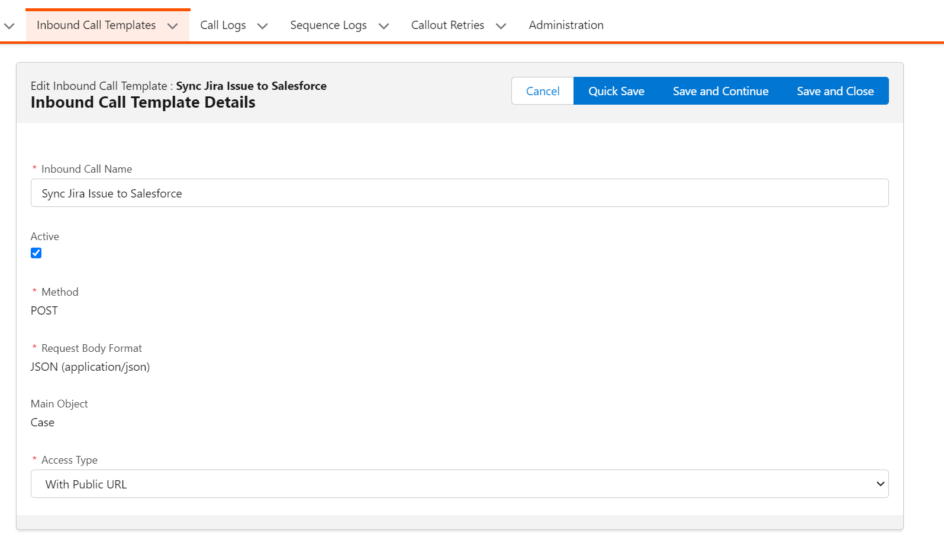Click the Method label
Image resolution: width=944 pixels, height=560 pixels.
tap(60, 292)
